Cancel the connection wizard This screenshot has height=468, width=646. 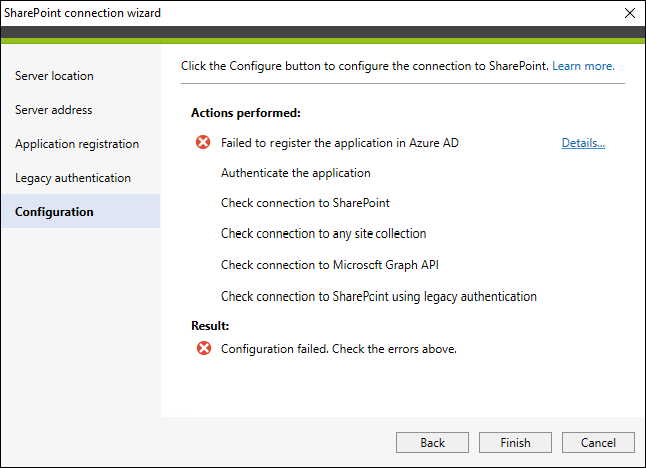click(x=598, y=442)
